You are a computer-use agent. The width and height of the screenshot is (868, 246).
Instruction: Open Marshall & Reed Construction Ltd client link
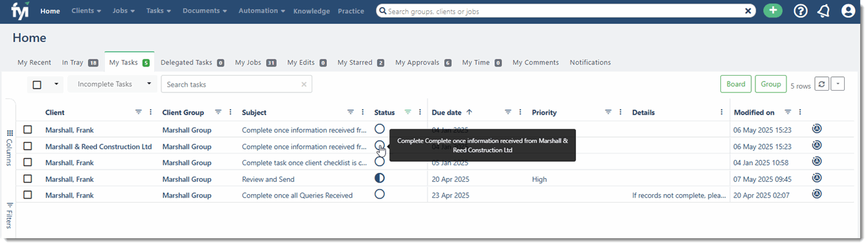click(x=98, y=147)
